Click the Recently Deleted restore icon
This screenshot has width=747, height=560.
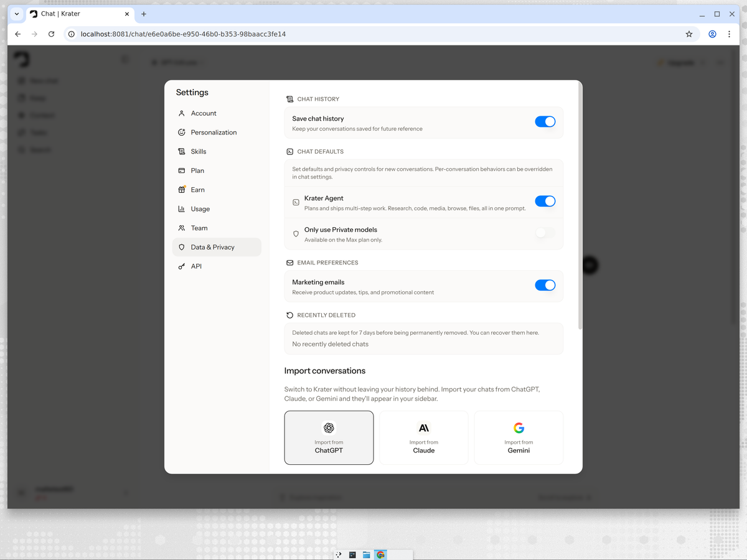[x=289, y=315]
